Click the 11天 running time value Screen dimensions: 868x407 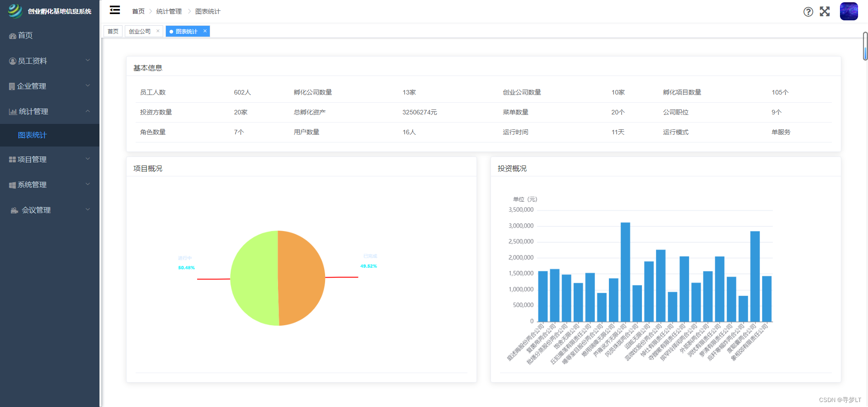pos(618,132)
